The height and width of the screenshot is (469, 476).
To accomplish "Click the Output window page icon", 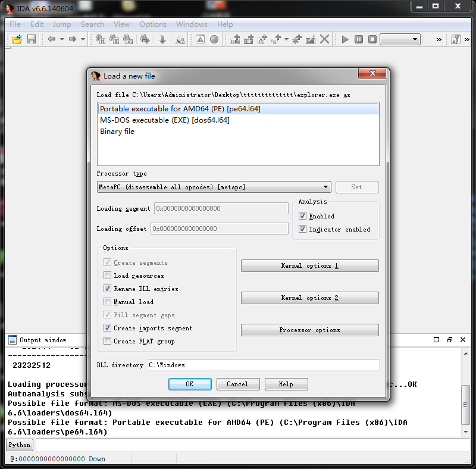I will tap(12, 340).
